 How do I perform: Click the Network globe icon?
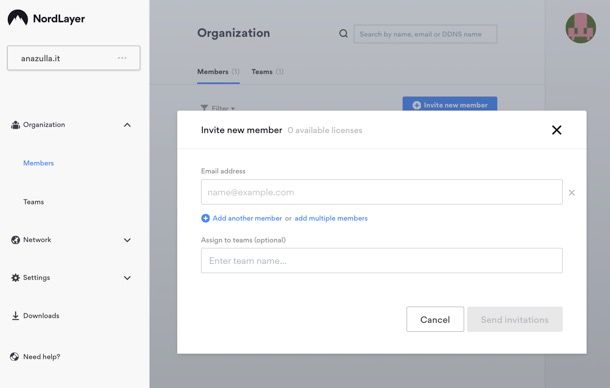15,240
